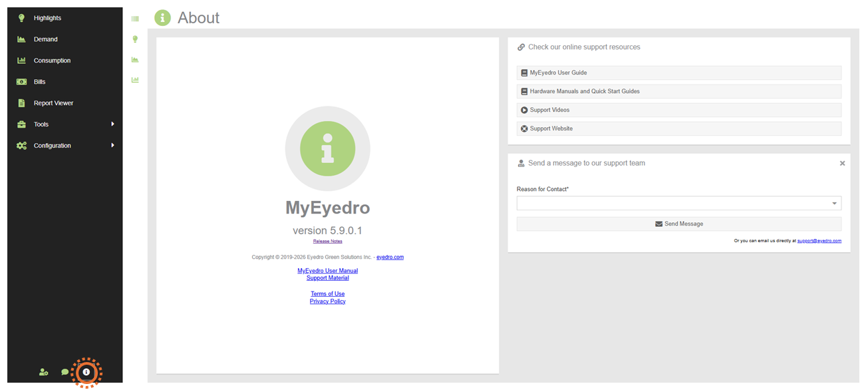
Task: Expand the Configuration submenu arrow
Action: pos(112,145)
